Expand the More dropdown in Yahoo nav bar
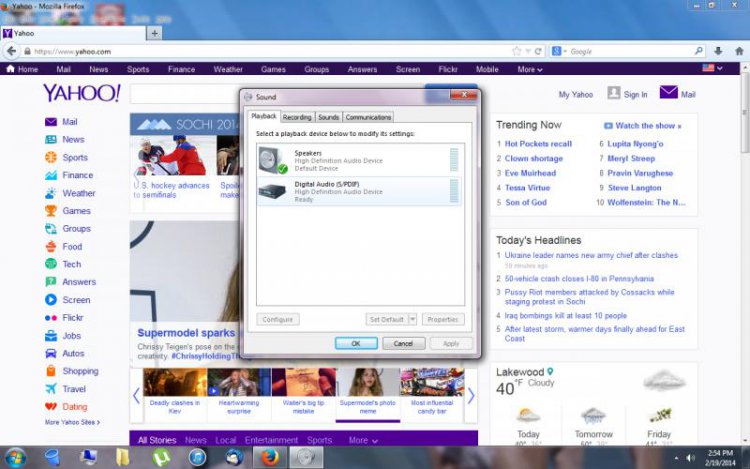750x469 pixels. (x=529, y=69)
